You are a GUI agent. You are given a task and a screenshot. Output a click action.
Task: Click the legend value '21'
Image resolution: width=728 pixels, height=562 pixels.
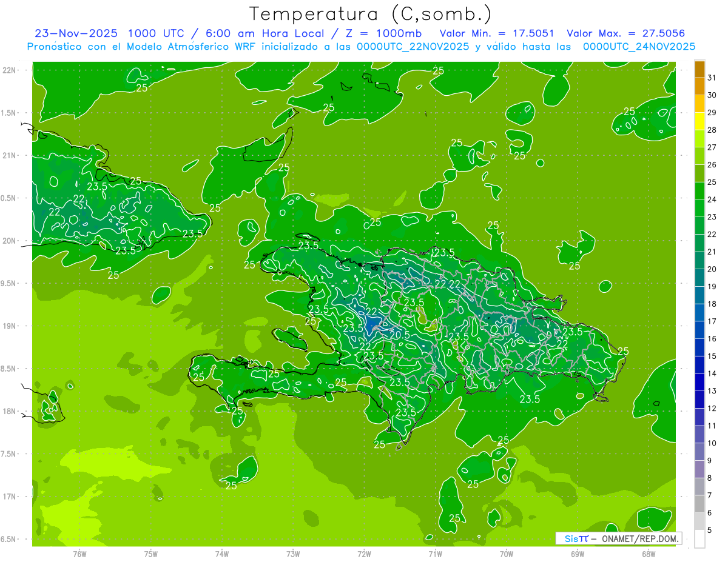click(x=712, y=252)
